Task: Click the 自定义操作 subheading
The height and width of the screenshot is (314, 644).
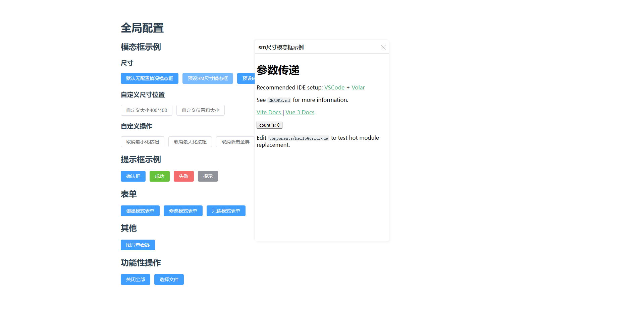Action: [137, 126]
